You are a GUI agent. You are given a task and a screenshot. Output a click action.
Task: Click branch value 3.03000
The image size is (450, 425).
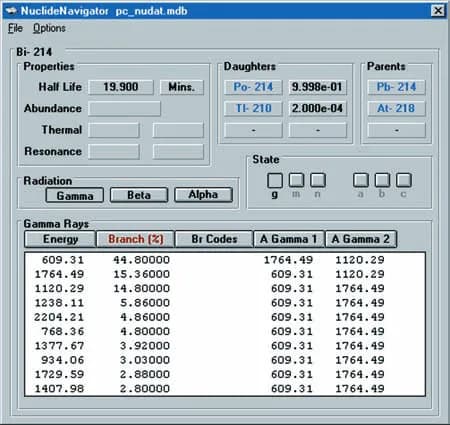click(145, 360)
